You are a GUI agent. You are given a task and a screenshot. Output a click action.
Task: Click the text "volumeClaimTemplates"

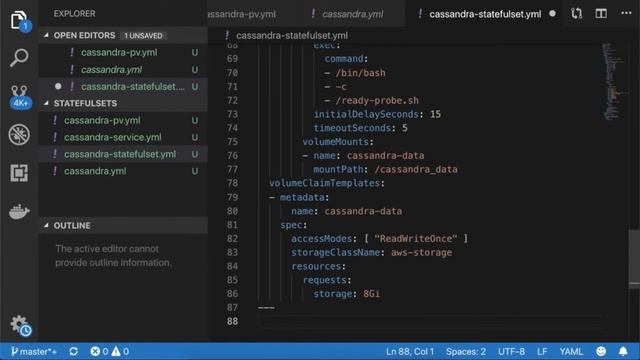click(324, 183)
